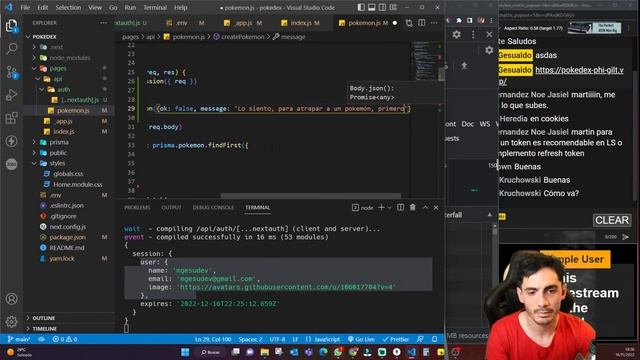Open package.json in explorer

[x=67, y=237]
